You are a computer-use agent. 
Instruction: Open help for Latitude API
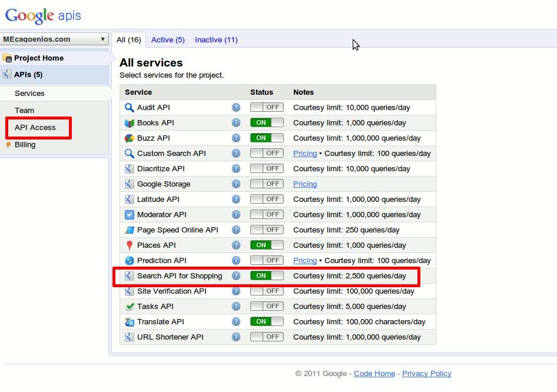click(x=236, y=199)
